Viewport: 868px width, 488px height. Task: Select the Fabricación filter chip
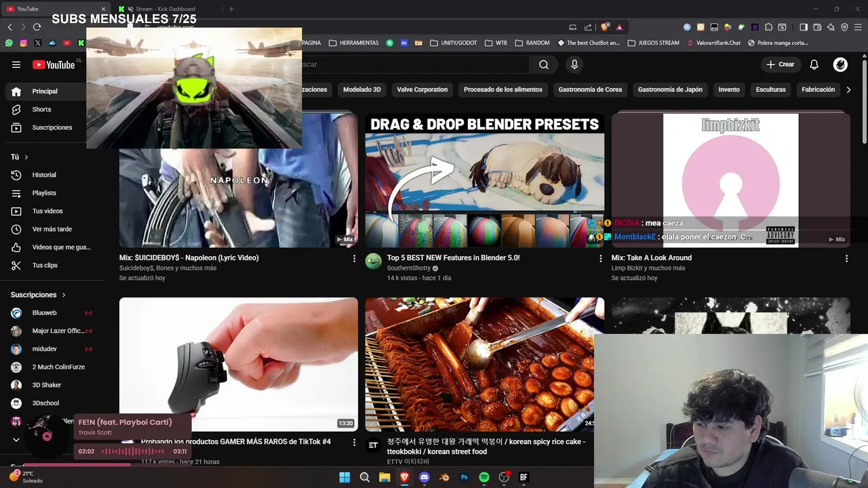818,89
